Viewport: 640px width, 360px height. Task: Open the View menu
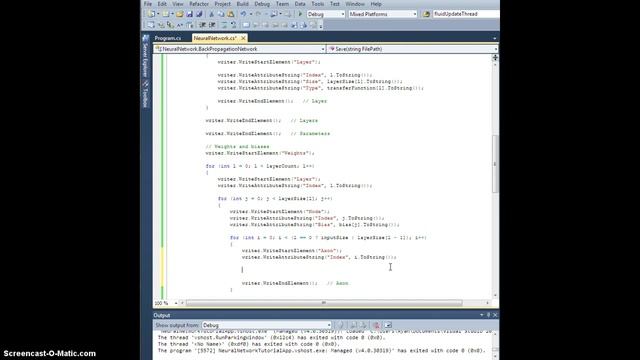coord(178,4)
